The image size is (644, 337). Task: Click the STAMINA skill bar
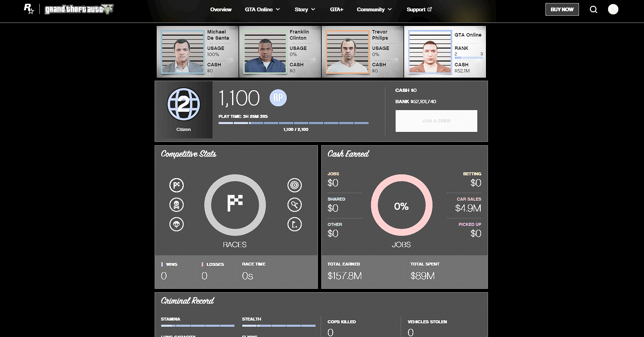click(198, 326)
